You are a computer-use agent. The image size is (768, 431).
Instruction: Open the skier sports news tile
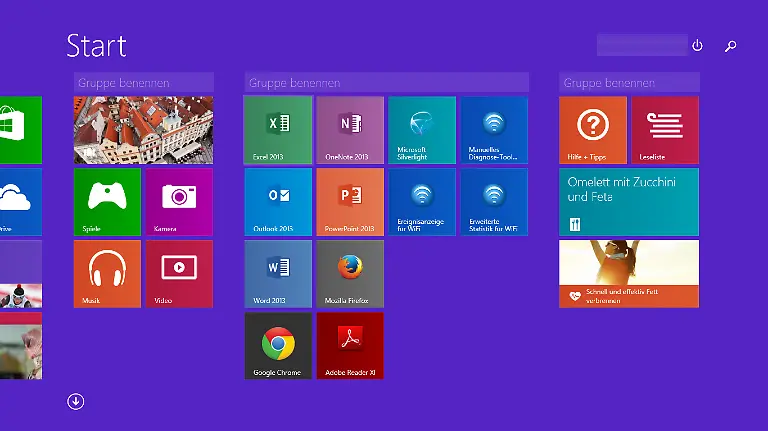(x=21, y=274)
